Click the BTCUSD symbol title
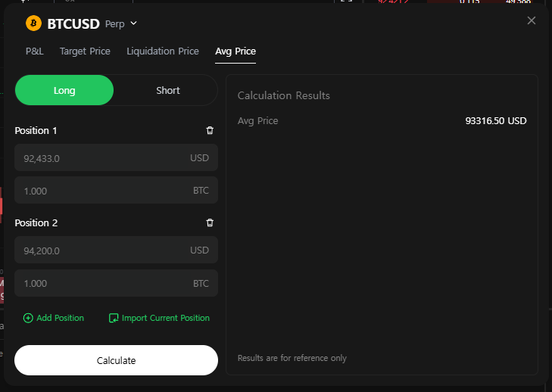 [x=73, y=23]
